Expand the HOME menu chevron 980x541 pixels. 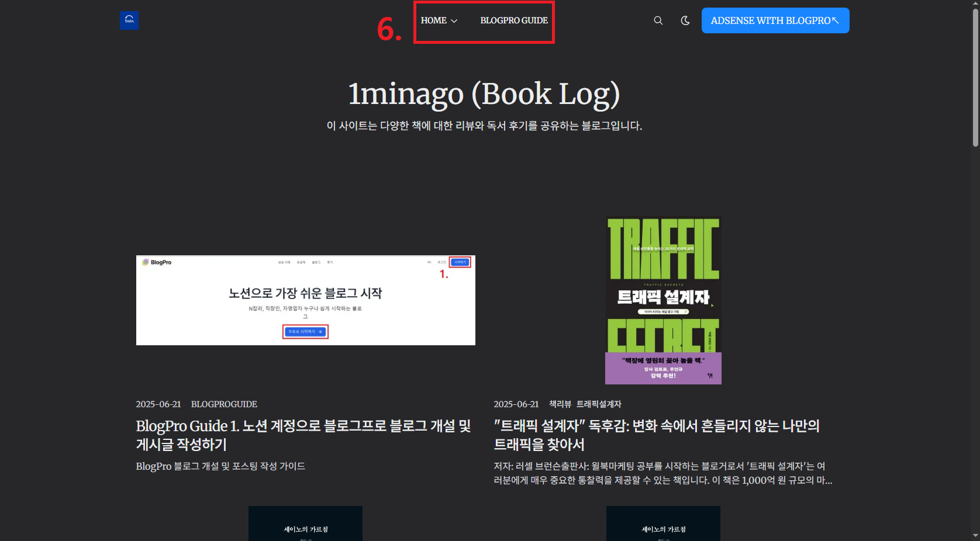(x=454, y=21)
